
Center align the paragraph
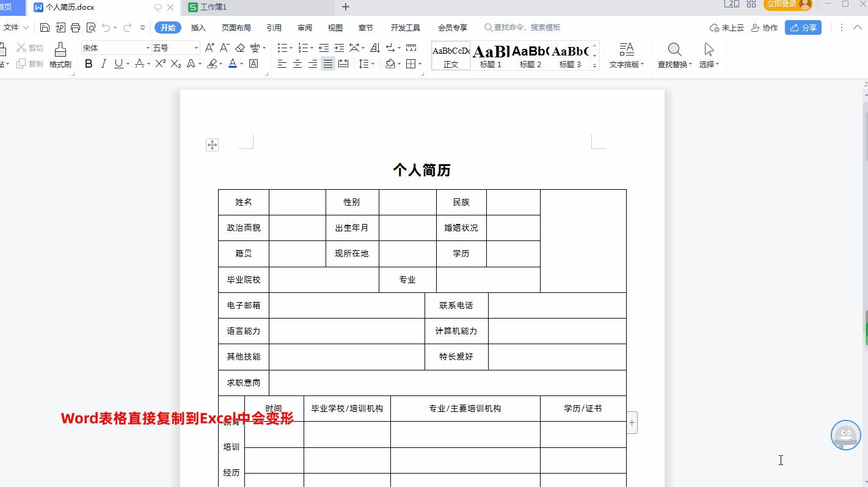(297, 63)
